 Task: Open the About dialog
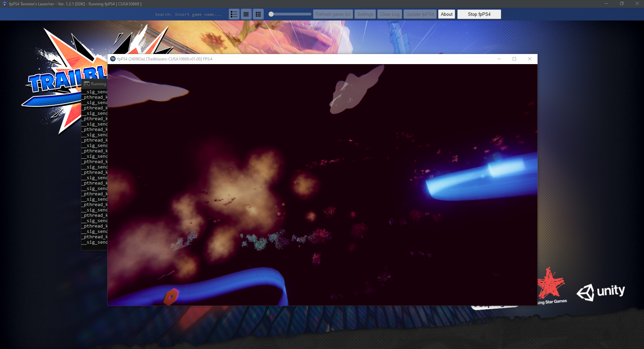coord(446,14)
